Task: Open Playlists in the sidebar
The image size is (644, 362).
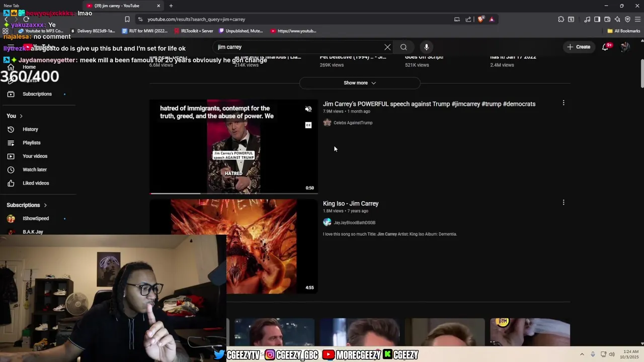Action: [31, 143]
